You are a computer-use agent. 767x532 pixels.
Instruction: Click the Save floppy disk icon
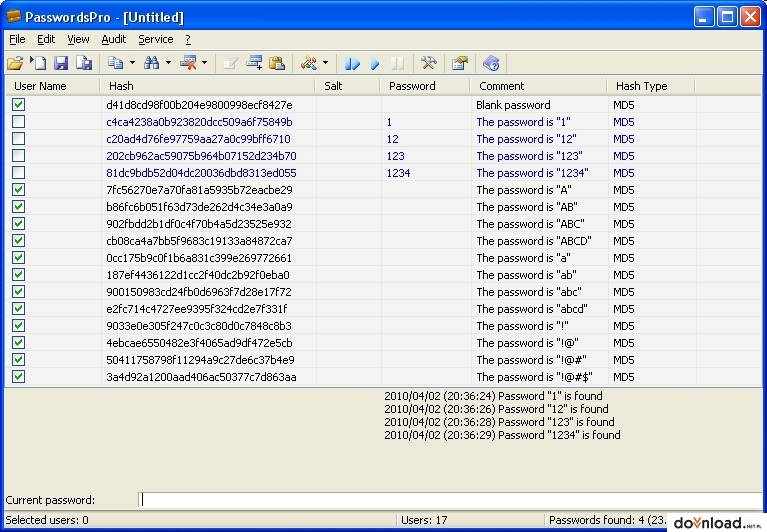click(x=61, y=63)
